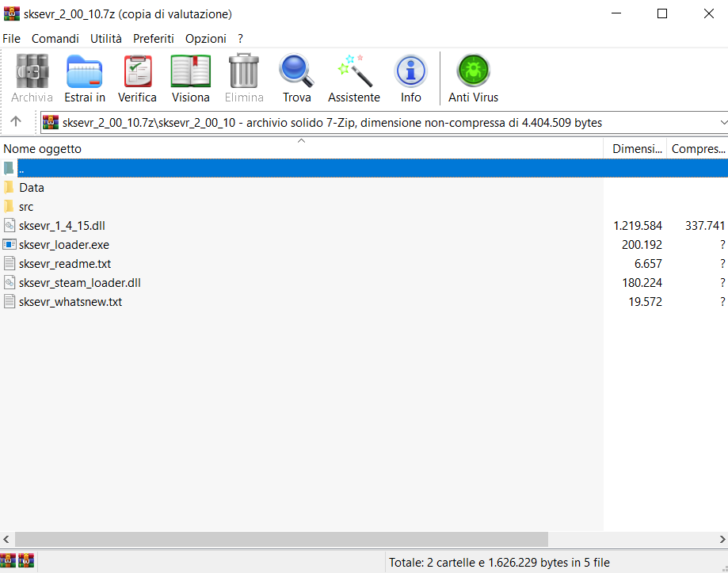The width and height of the screenshot is (728, 573).
Task: Launch the Assistente wizard
Action: [x=355, y=71]
